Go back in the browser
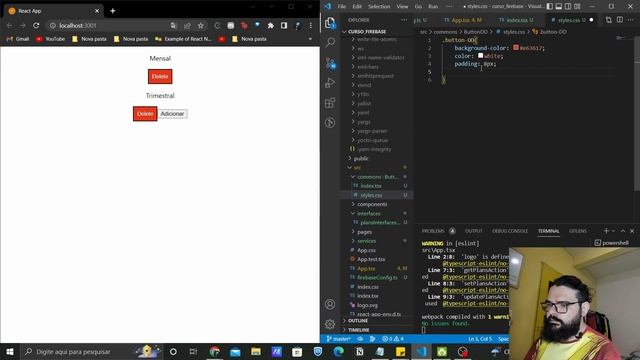Image resolution: width=640 pixels, height=360 pixels. (x=9, y=25)
